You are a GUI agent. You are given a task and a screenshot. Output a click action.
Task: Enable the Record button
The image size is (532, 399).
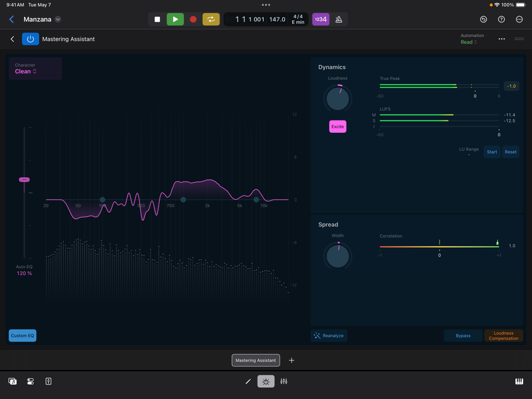click(193, 18)
